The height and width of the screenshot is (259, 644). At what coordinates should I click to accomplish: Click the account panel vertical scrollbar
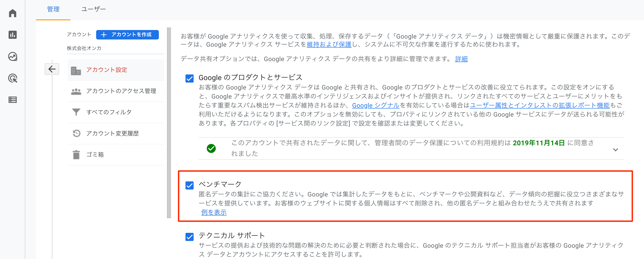click(x=169, y=123)
